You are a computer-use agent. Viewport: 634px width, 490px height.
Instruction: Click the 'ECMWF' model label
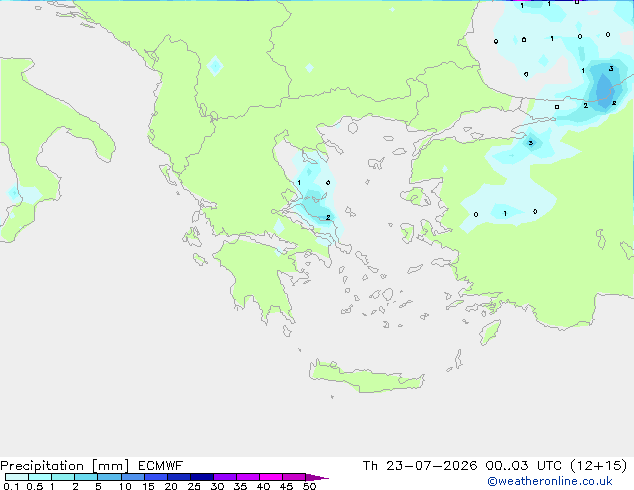coord(161,466)
